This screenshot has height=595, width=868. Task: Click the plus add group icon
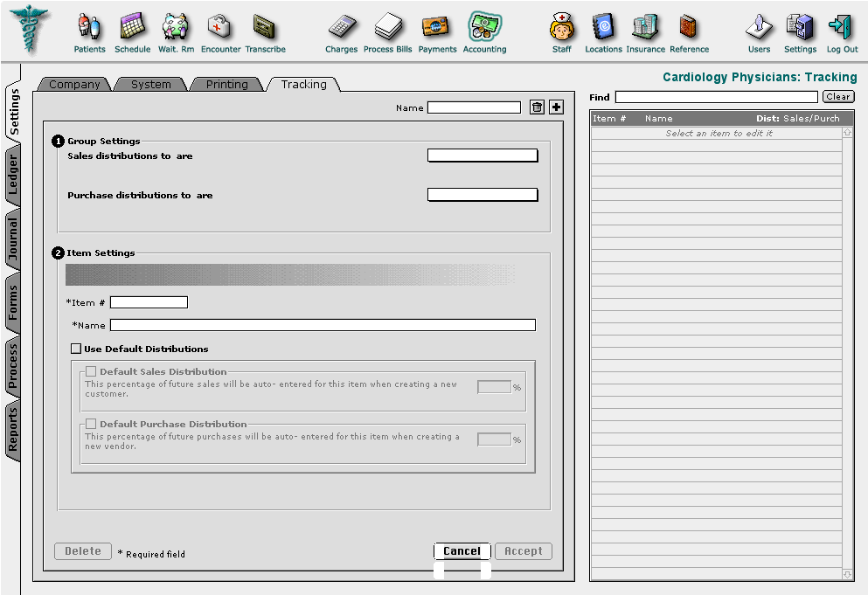click(556, 107)
